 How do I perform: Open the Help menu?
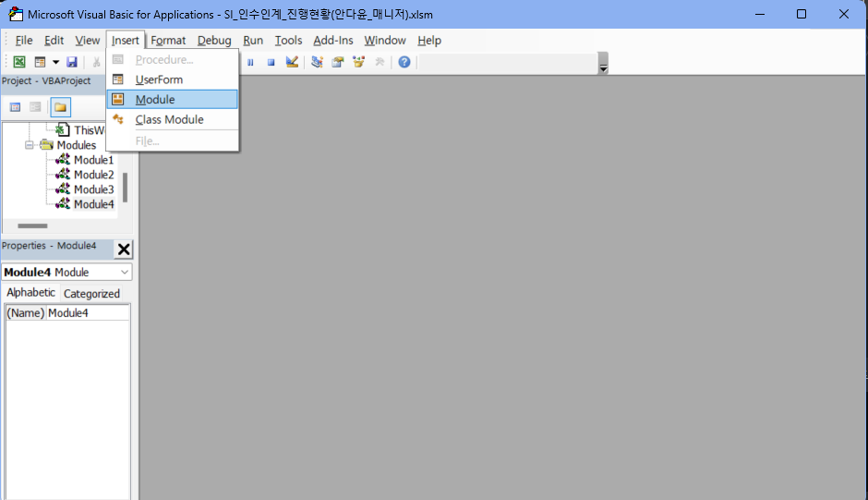(429, 41)
